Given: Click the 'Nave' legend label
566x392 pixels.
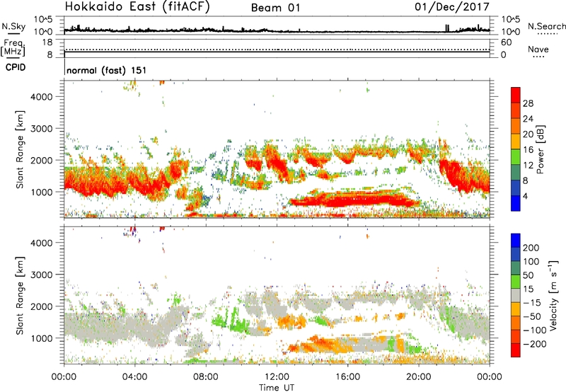Looking at the screenshot, I should (538, 49).
